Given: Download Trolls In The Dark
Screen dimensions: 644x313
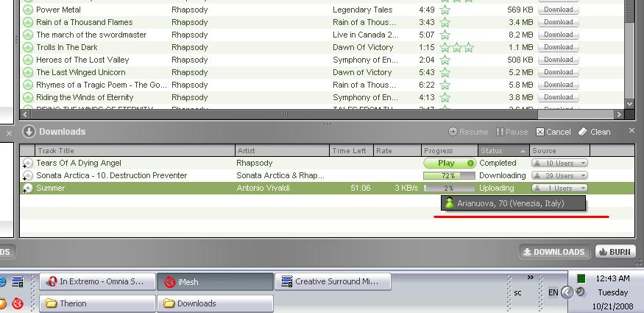Looking at the screenshot, I should (x=558, y=47).
